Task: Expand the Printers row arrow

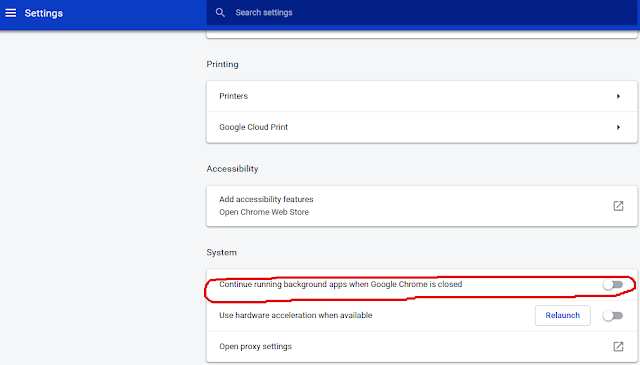Action: click(618, 96)
